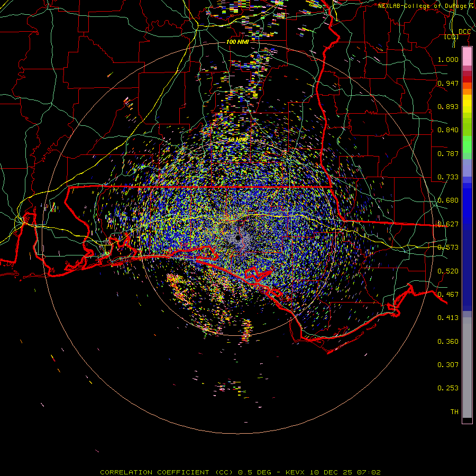
Task: Click the 0.627 scale value
Action: (x=448, y=224)
